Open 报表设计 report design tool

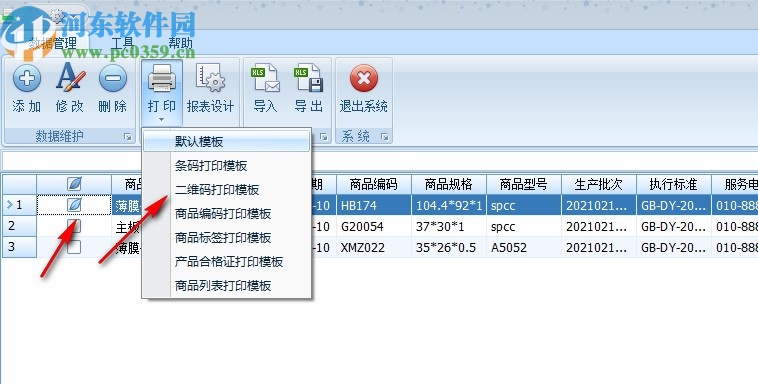click(x=210, y=89)
